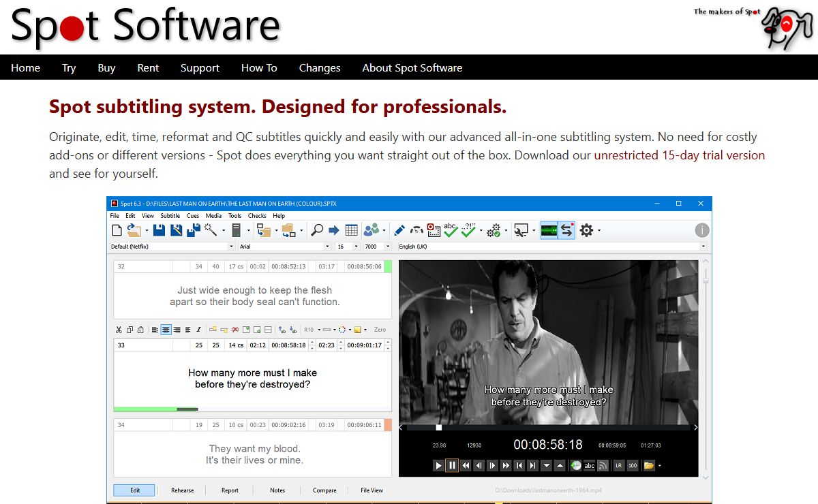Click the New file icon in Spot toolbar
Viewport: 818px width, 504px height.
pyautogui.click(x=117, y=230)
